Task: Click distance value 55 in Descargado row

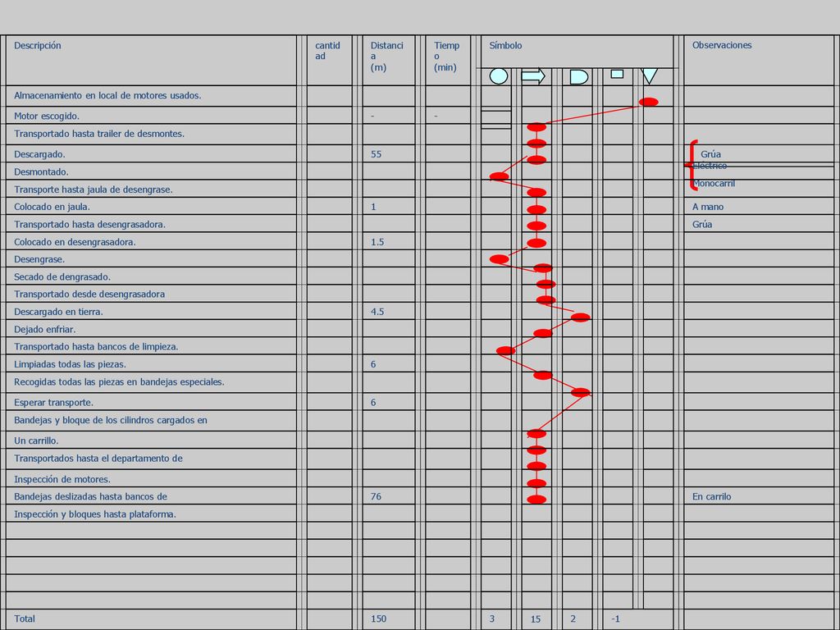Action: [376, 154]
